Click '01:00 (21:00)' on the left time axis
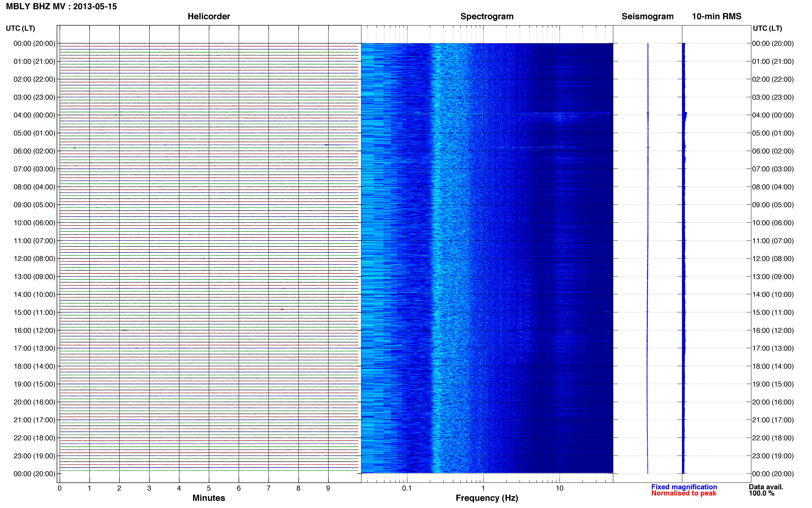Viewport: 812px width, 508px height. [34, 62]
